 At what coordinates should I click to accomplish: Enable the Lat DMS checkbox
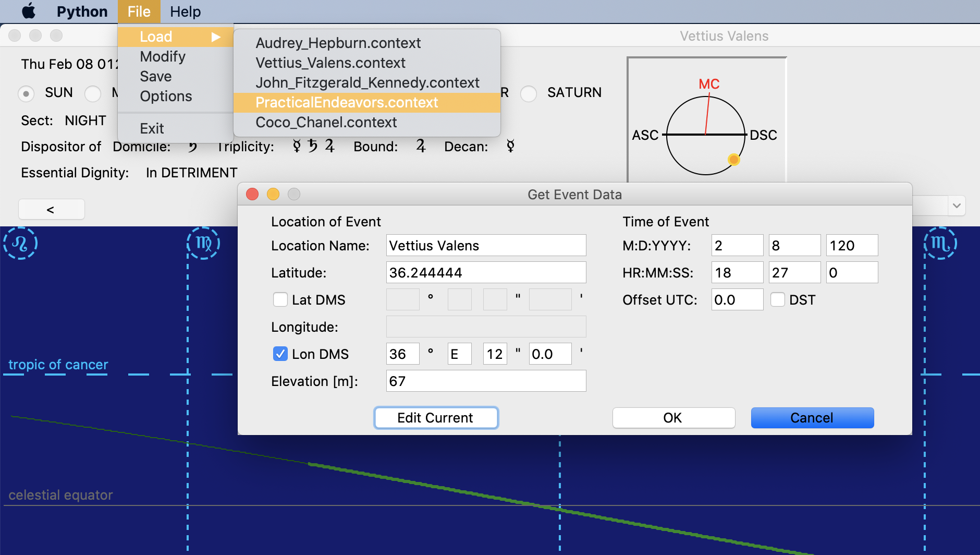(280, 300)
